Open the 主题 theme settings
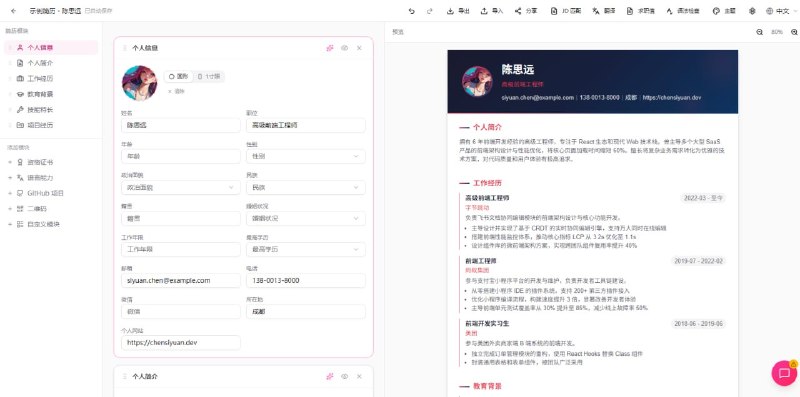The width and height of the screenshot is (800, 397). [x=724, y=11]
